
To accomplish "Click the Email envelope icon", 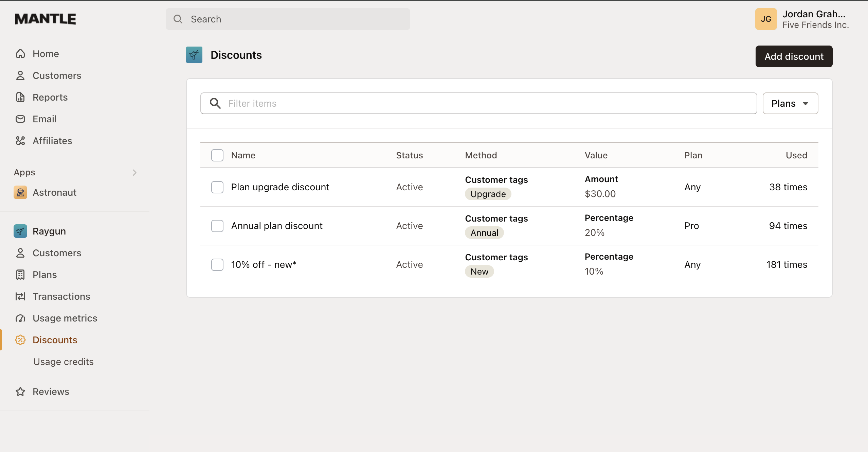I will [x=20, y=119].
